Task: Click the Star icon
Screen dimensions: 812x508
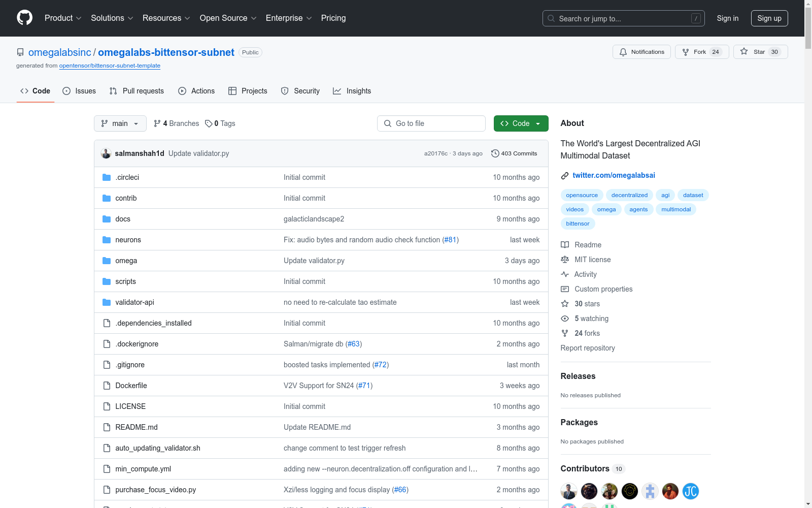Action: [x=744, y=51]
